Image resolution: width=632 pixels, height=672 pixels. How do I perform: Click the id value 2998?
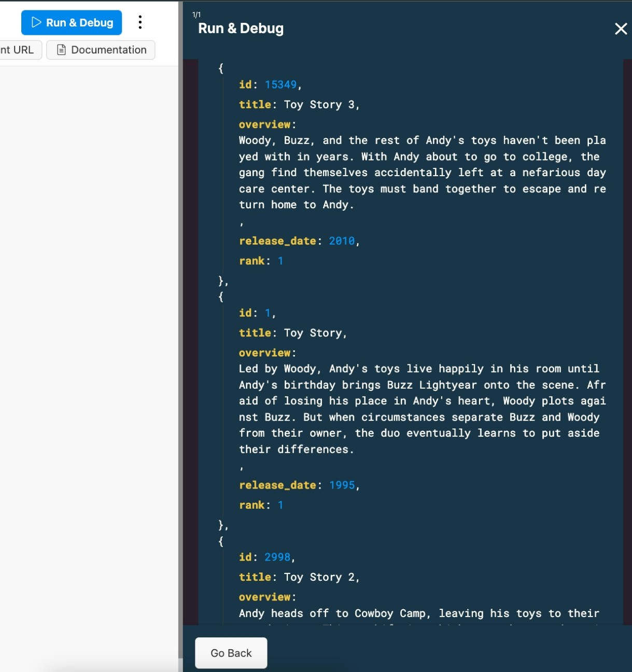(x=277, y=557)
